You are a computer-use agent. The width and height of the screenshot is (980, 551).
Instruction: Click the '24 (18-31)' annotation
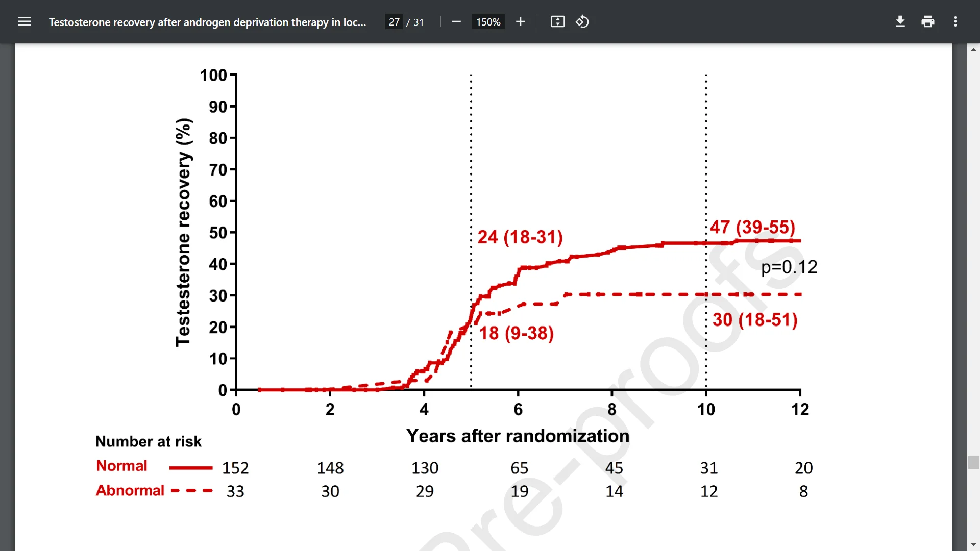[x=520, y=237]
